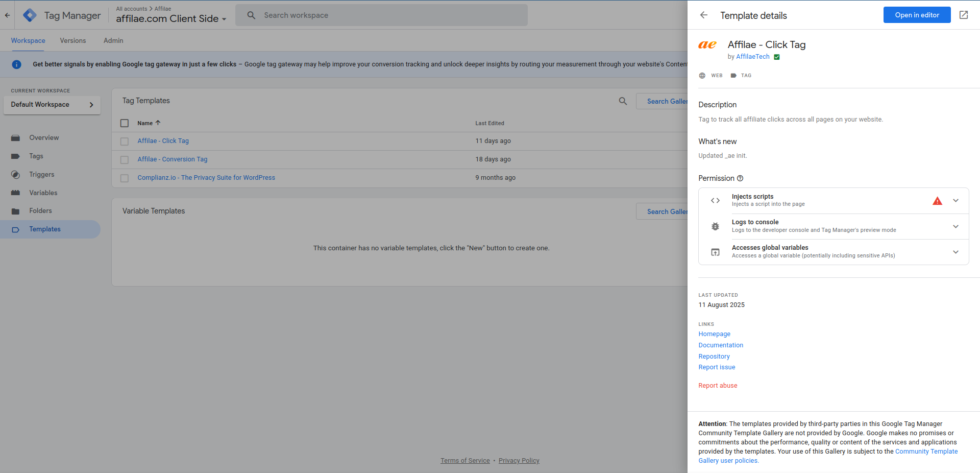
Task: Open the Documentation link
Action: (721, 345)
